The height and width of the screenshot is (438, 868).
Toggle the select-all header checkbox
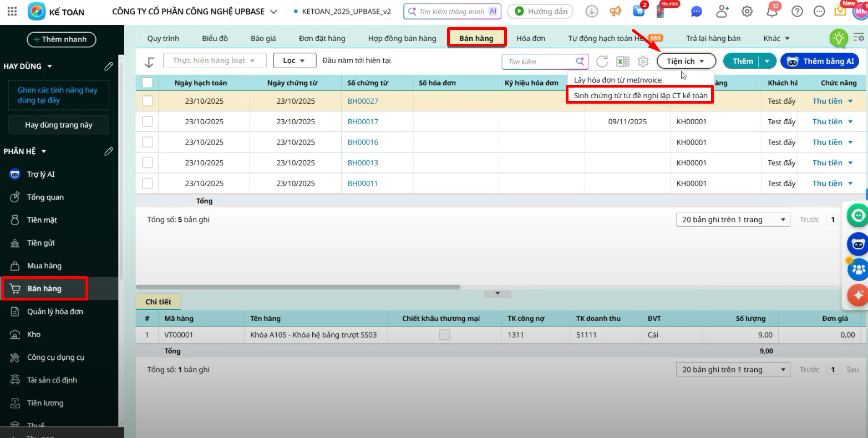click(x=147, y=83)
